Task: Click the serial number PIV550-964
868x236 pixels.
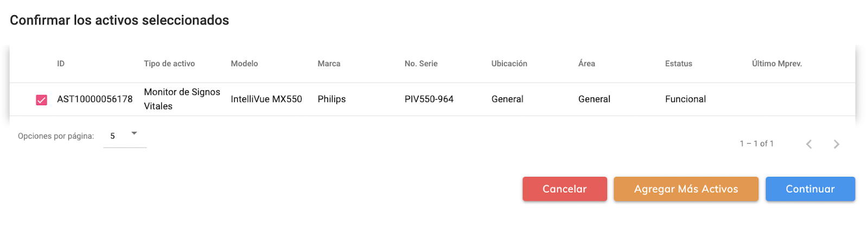Action: pos(429,99)
